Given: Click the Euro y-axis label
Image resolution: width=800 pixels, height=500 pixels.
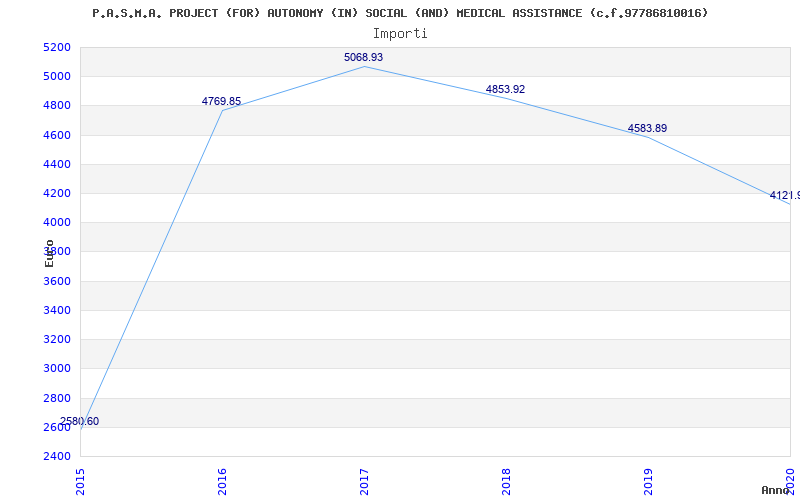Looking at the screenshot, I should coord(49,253).
